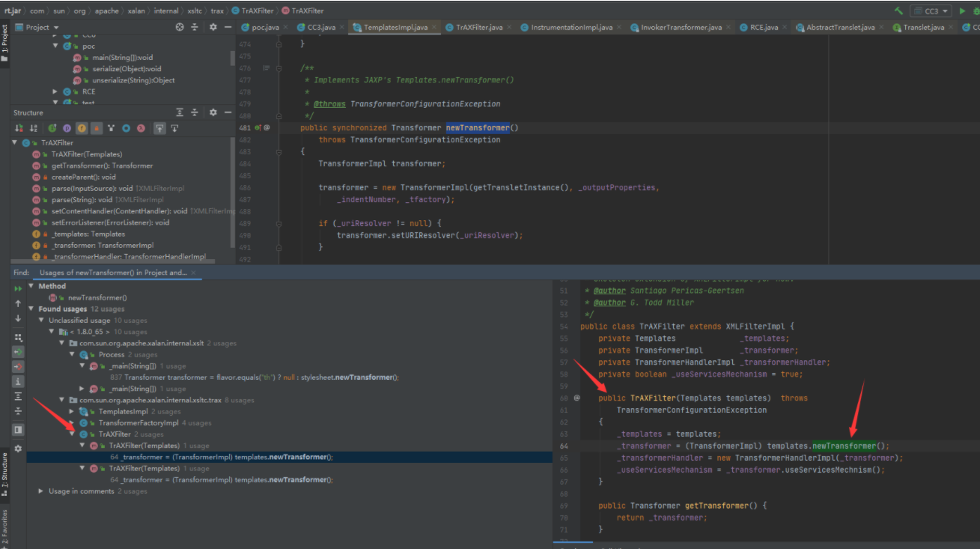Hide the Structure panel with the minus icon
Screen dimensions: 980x549
(228, 112)
